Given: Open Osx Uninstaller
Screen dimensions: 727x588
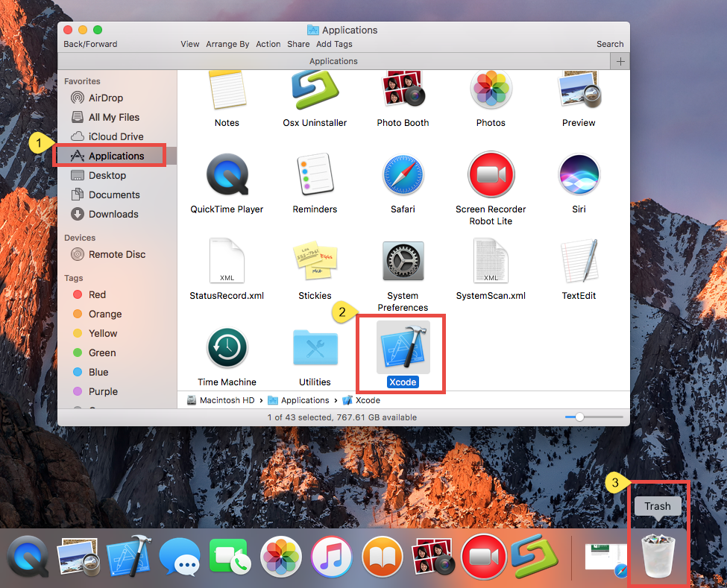Looking at the screenshot, I should coord(315,89).
